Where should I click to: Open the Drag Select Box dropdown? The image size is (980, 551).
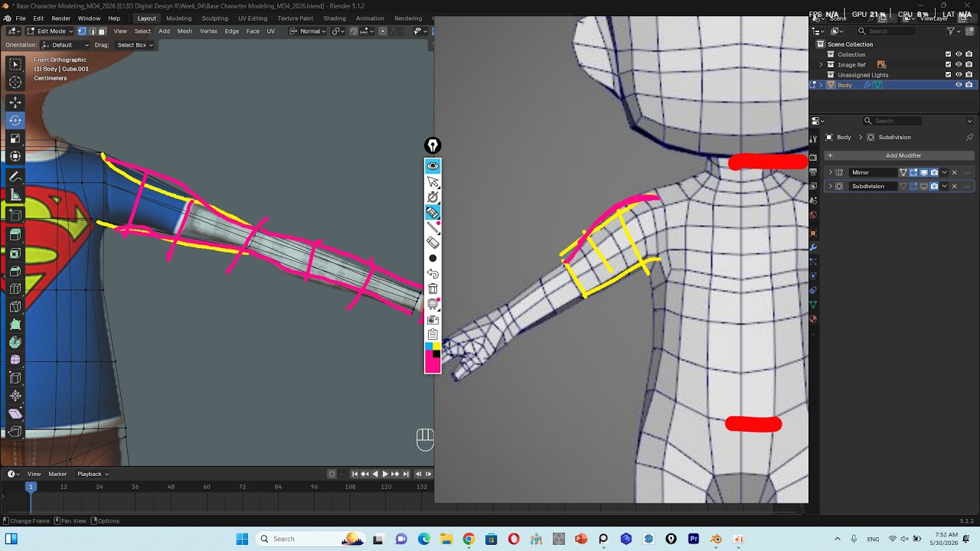(135, 45)
